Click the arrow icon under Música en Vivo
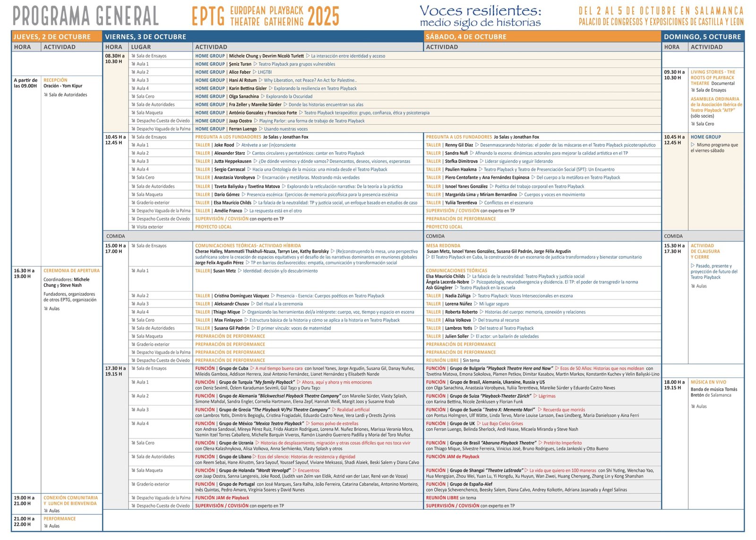The width and height of the screenshot is (756, 540). (693, 406)
